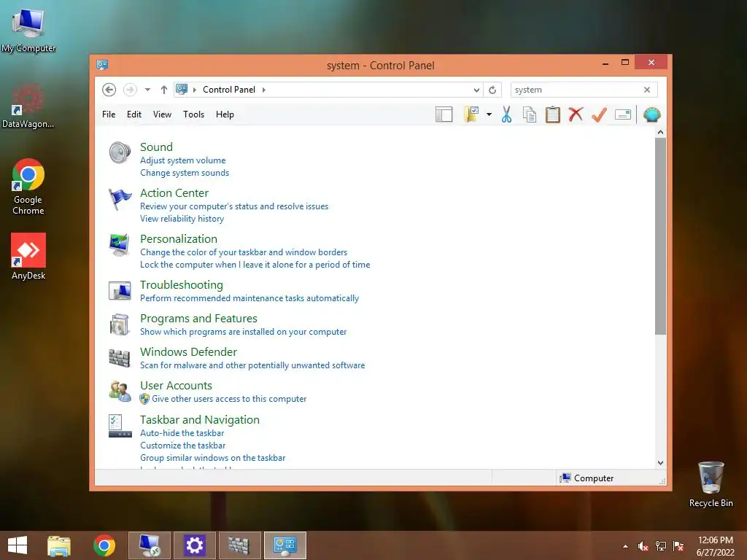Open Auto-hide the taskbar link
747x560 pixels.
(x=182, y=433)
